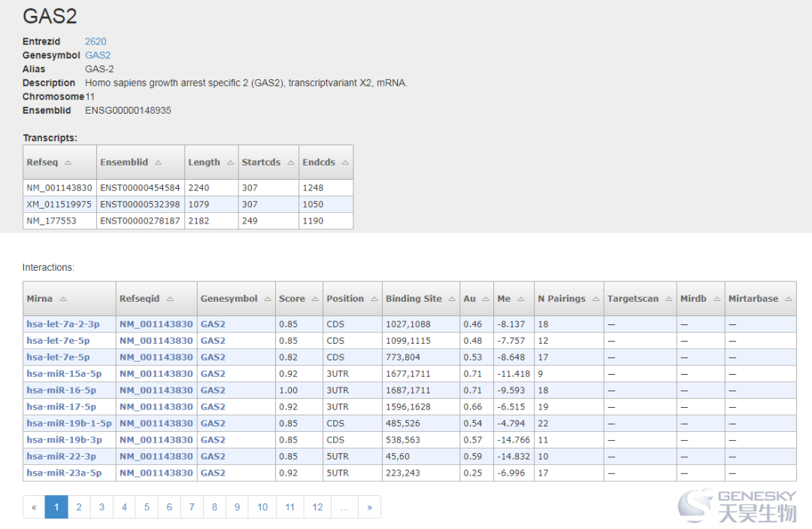Open NM_001143830 link in hsa-let-7a-2-3p row
Image resolution: width=812 pixels, height=529 pixels.
pos(156,324)
